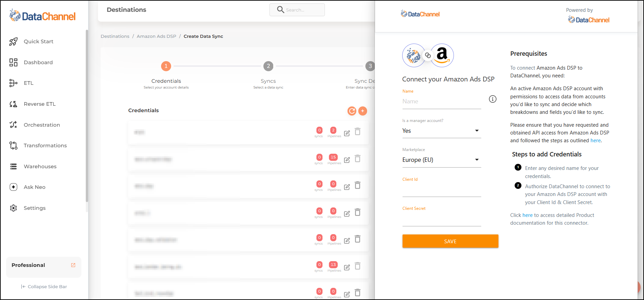The height and width of the screenshot is (300, 644).
Task: Click the Professional plan card
Action: tap(44, 267)
